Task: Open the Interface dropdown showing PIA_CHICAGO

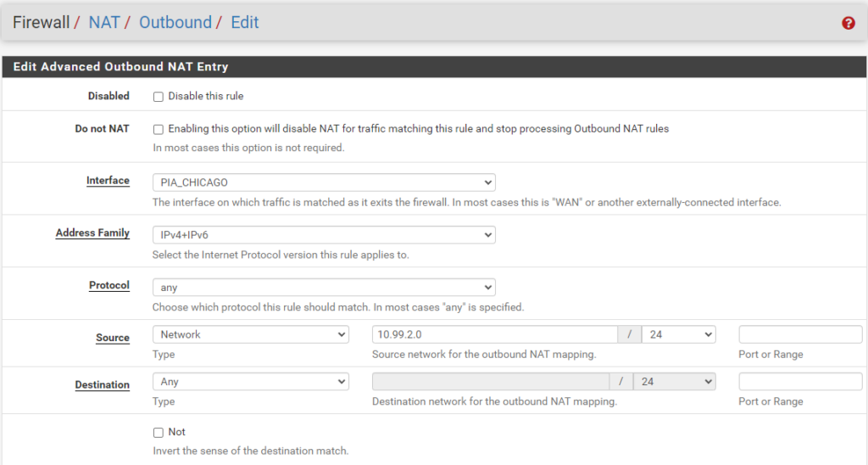Action: click(x=324, y=182)
